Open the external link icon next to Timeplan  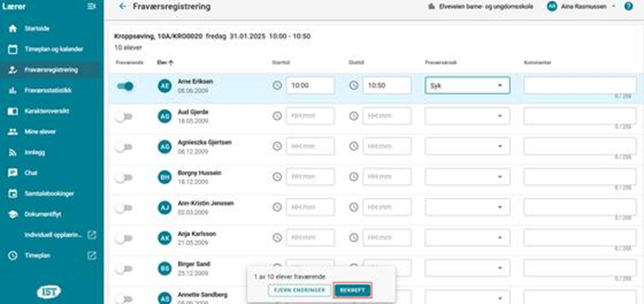coord(91,255)
